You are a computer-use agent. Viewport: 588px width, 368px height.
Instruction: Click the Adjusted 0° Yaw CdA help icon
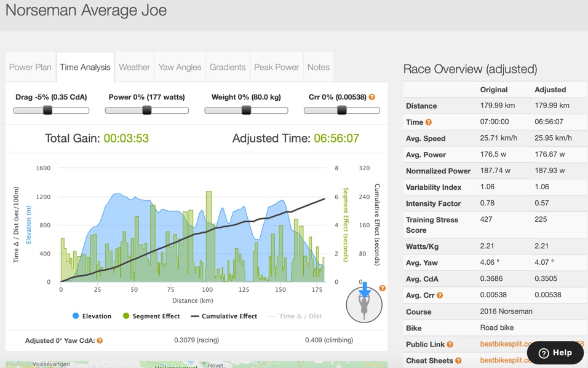100,340
